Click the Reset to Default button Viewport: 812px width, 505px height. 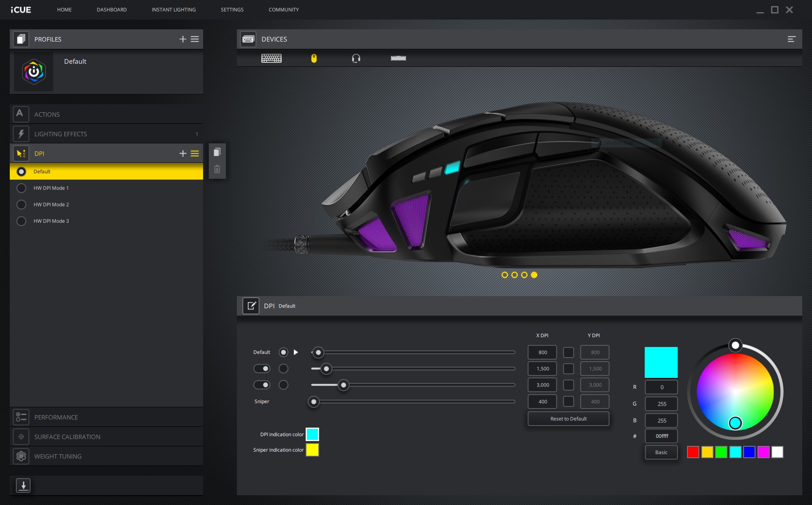pyautogui.click(x=568, y=419)
